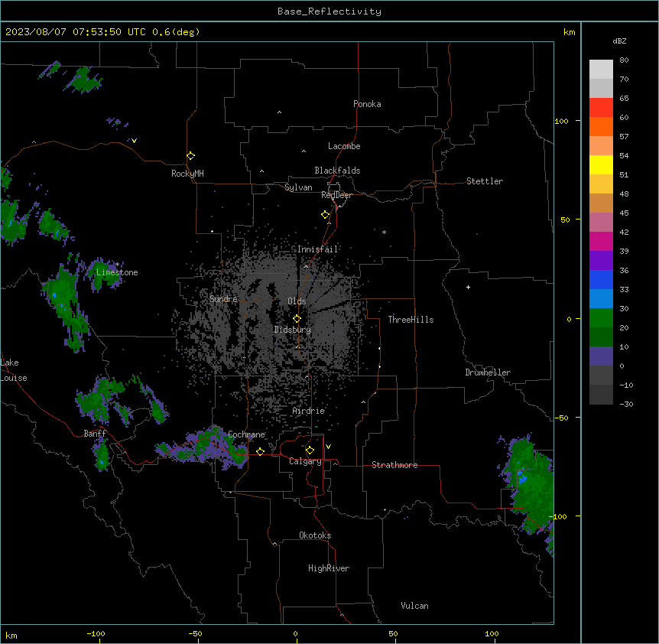Select the white plus marker northwest of Drumheller
This screenshot has height=644, width=659.
click(x=468, y=287)
